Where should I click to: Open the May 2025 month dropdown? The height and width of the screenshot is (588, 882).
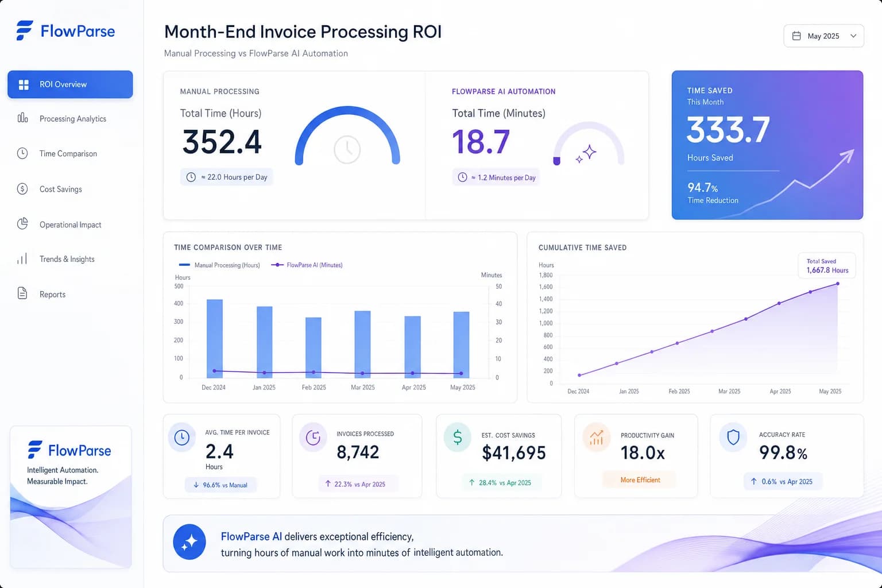823,36
